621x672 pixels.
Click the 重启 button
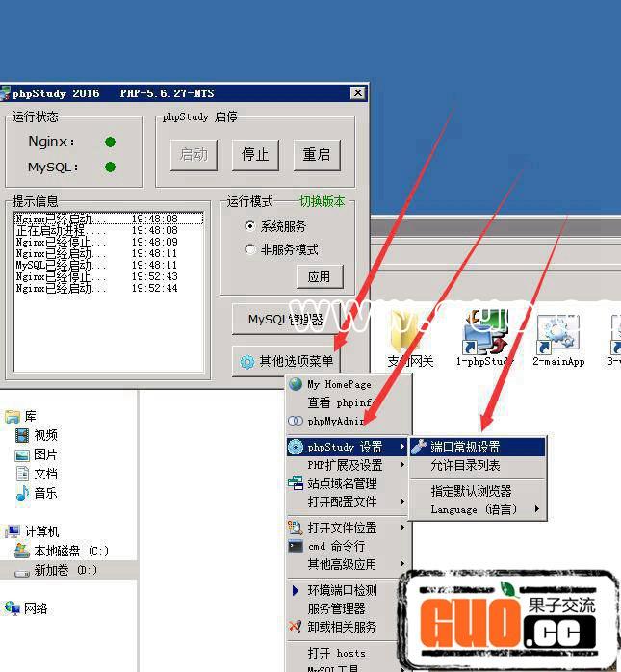point(317,154)
